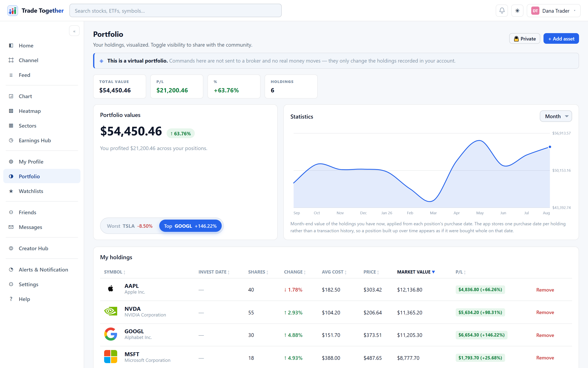Viewport: 588px width, 368px height.
Task: Click the DT avatar badge
Action: pos(535,11)
